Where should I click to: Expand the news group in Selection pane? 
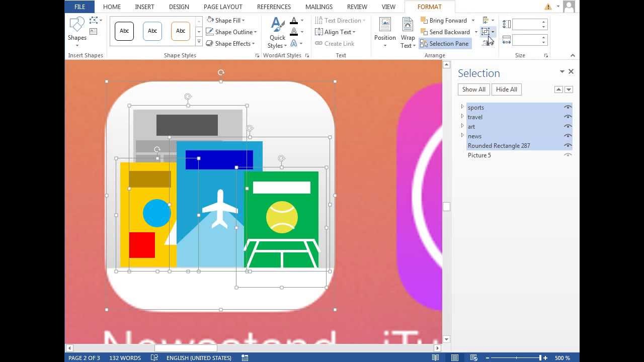(x=462, y=136)
